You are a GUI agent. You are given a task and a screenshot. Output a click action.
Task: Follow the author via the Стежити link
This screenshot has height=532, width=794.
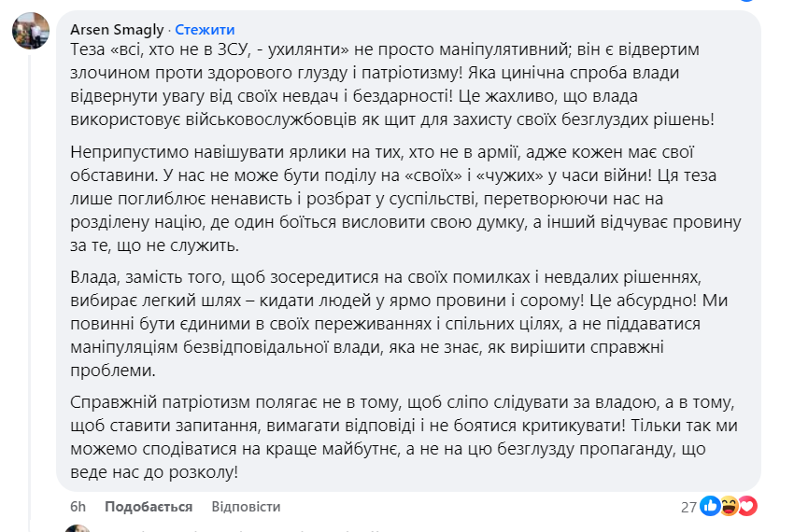point(205,30)
